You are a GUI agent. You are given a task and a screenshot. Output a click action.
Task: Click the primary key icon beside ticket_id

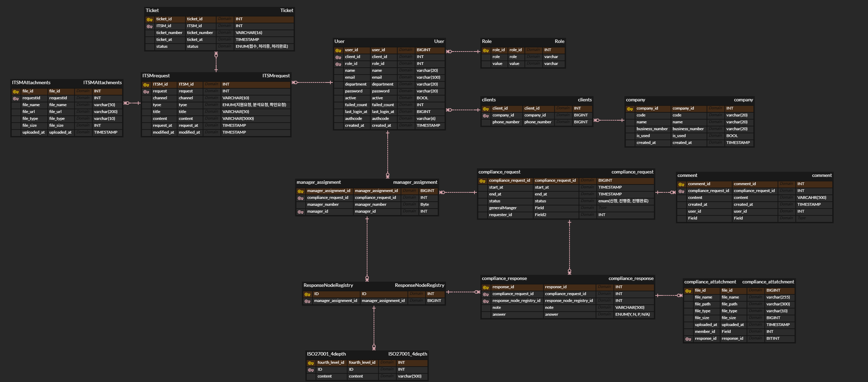[150, 20]
